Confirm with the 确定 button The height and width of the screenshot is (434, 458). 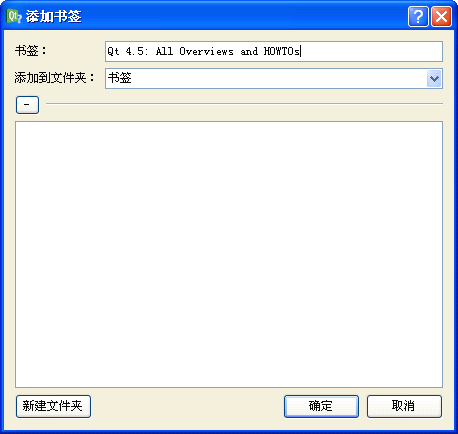click(x=321, y=406)
